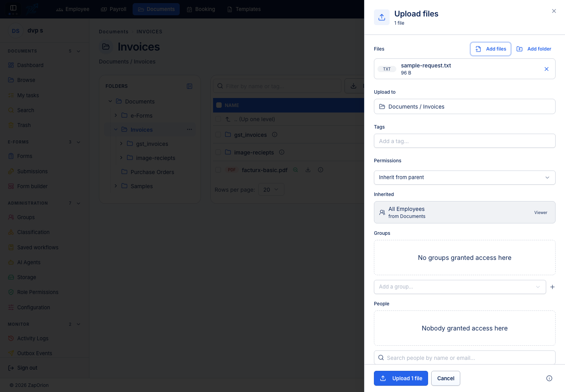Click the Upload 1 file button
Viewport: 565px width, 392px height.
(401, 378)
